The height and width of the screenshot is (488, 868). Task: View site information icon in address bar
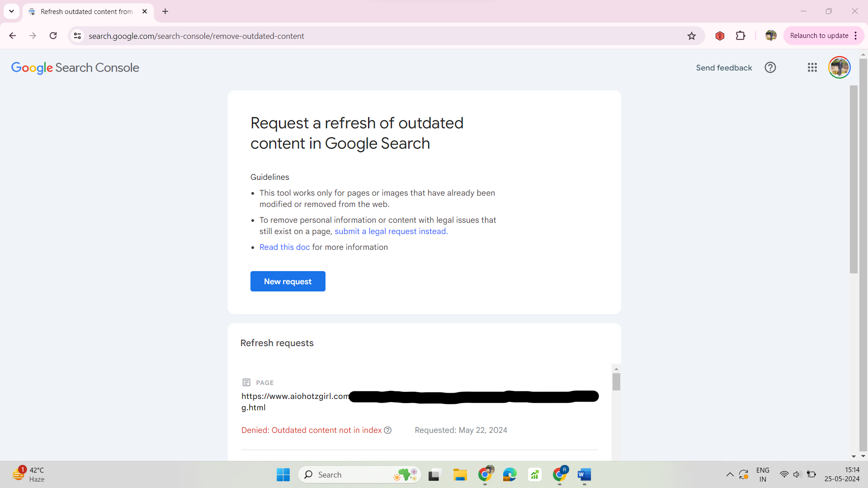pos(77,36)
